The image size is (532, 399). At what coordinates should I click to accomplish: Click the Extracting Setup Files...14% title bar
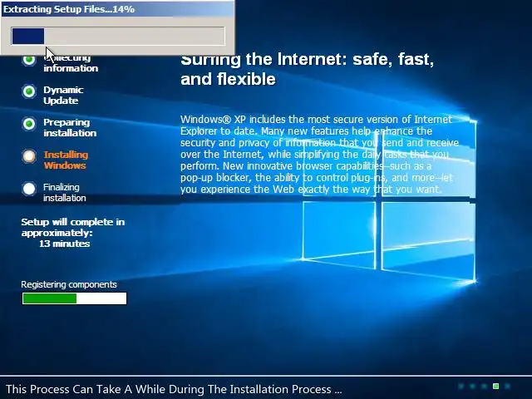pos(117,9)
